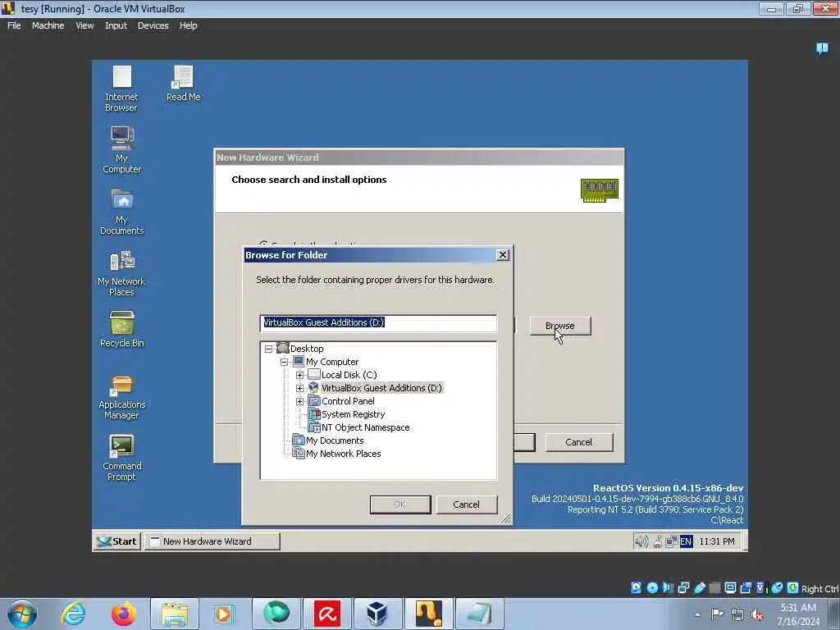
Task: Click the Windows network tray icon
Action: click(737, 614)
